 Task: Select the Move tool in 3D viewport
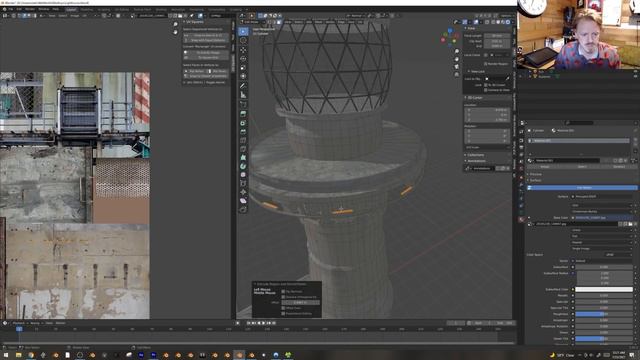(x=243, y=49)
